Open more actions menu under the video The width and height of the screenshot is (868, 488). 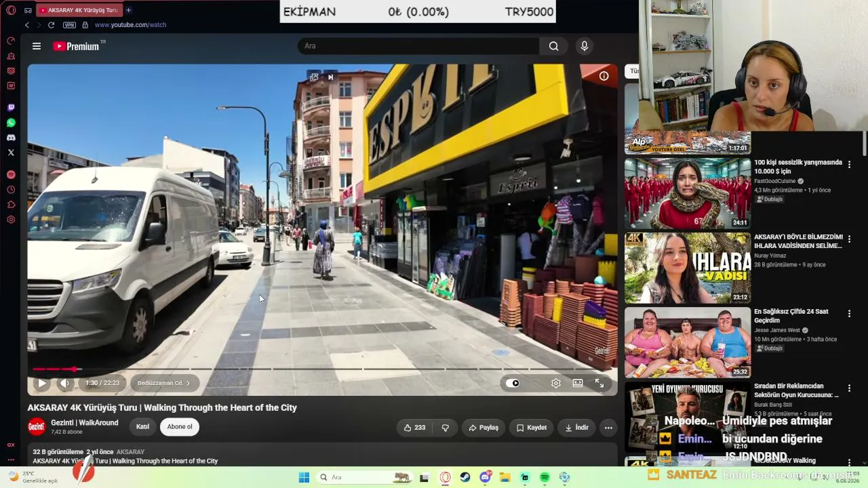pyautogui.click(x=608, y=428)
